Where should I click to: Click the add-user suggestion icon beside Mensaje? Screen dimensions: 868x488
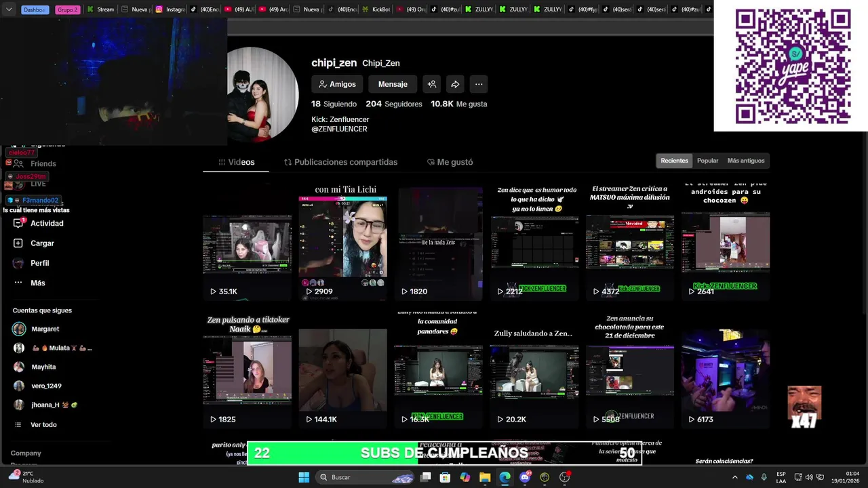pos(431,84)
